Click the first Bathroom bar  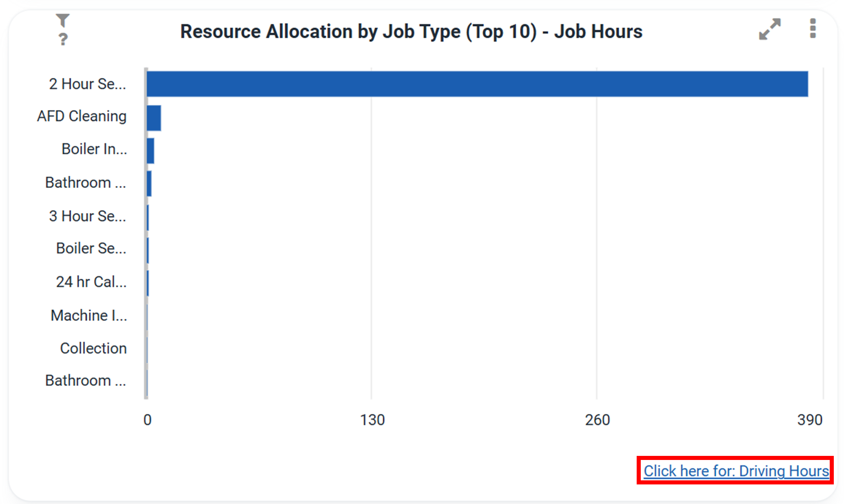149,184
